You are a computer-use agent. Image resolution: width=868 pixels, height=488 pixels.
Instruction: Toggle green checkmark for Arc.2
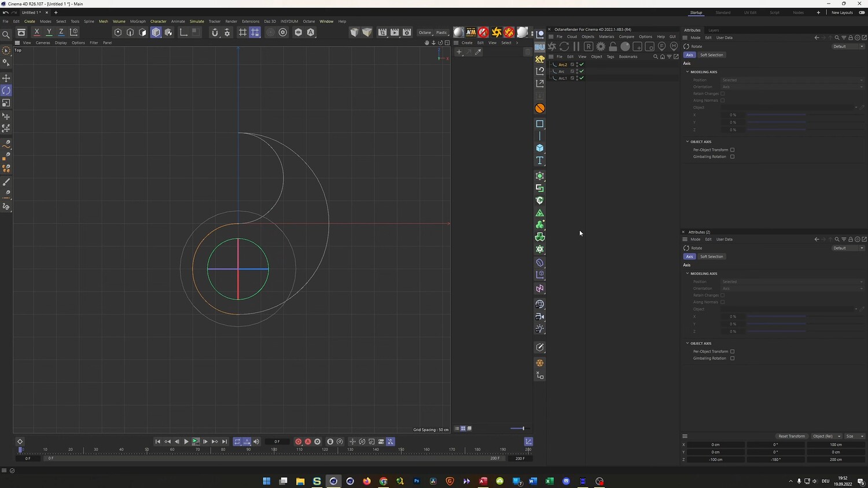(582, 65)
